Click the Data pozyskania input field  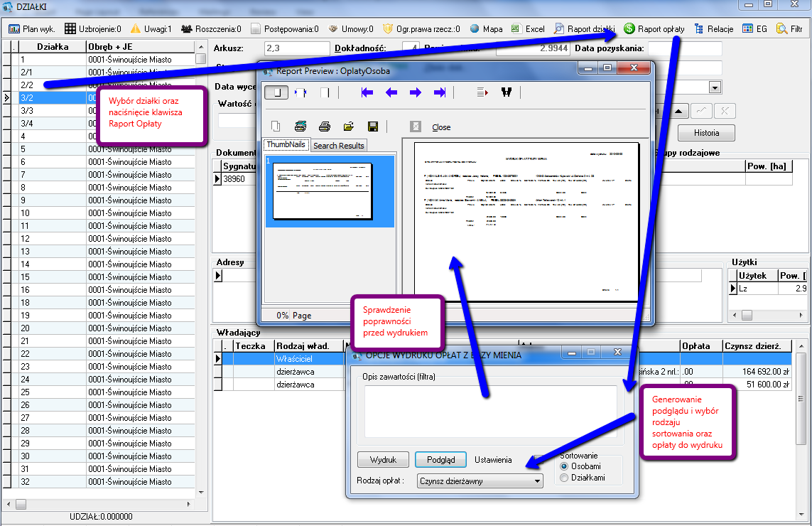[685, 48]
